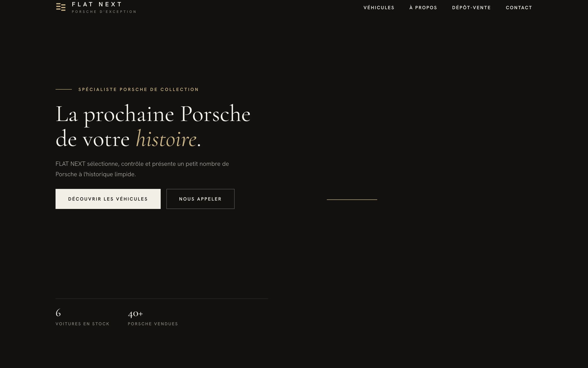The image size is (588, 368).
Task: Navigate to the Contact page
Action: pos(519,8)
